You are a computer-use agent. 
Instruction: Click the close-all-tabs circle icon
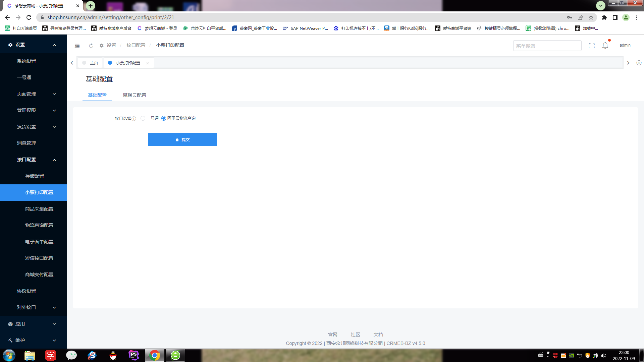click(639, 63)
